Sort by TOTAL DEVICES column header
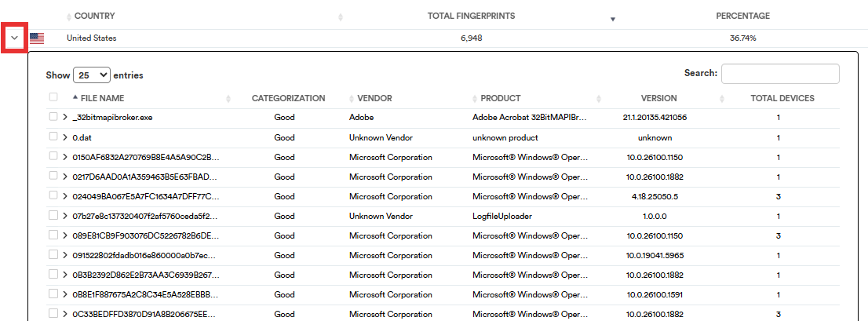This screenshot has height=321, width=868. 782,98
